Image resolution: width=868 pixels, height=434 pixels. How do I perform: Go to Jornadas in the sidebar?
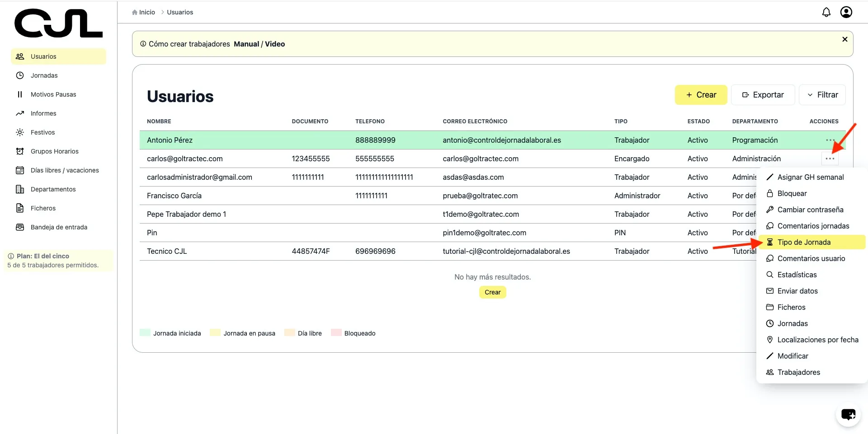[44, 75]
